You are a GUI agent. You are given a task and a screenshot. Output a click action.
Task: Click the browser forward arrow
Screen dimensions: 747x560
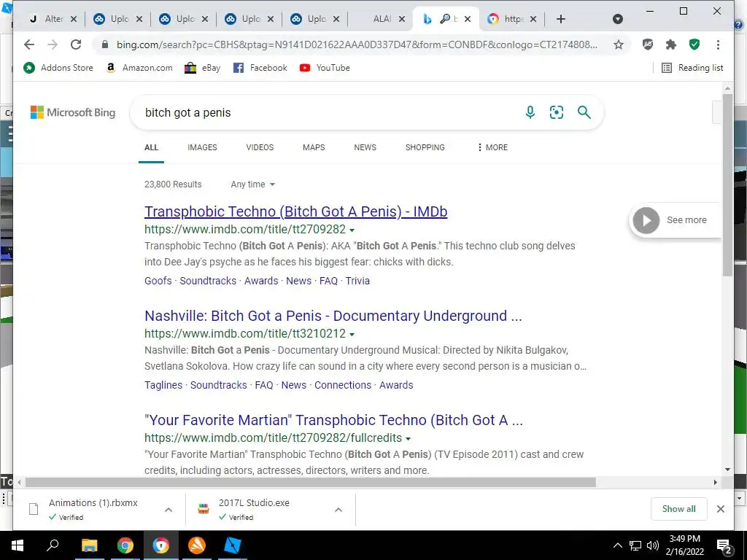pos(53,44)
